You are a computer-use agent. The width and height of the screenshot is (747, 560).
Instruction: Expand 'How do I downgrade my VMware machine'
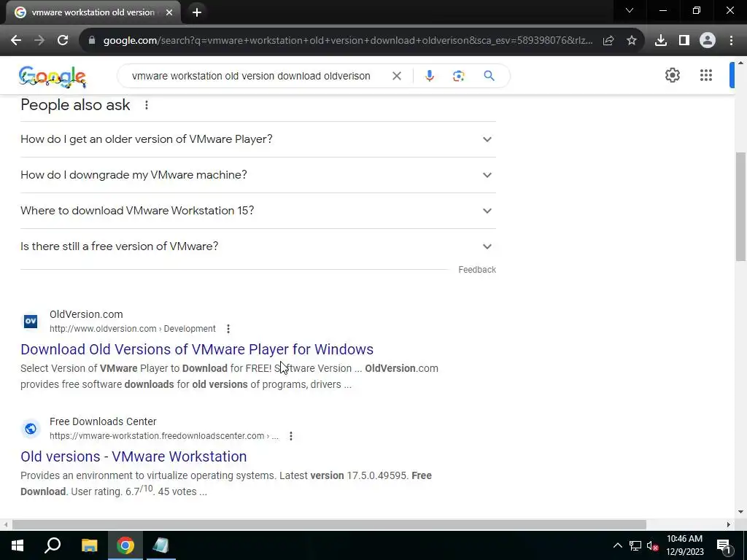point(258,175)
